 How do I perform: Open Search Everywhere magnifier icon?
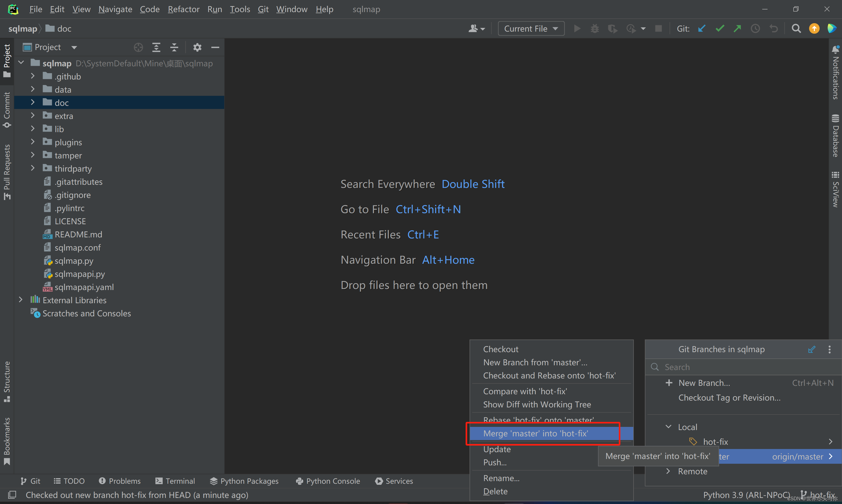pos(796,28)
